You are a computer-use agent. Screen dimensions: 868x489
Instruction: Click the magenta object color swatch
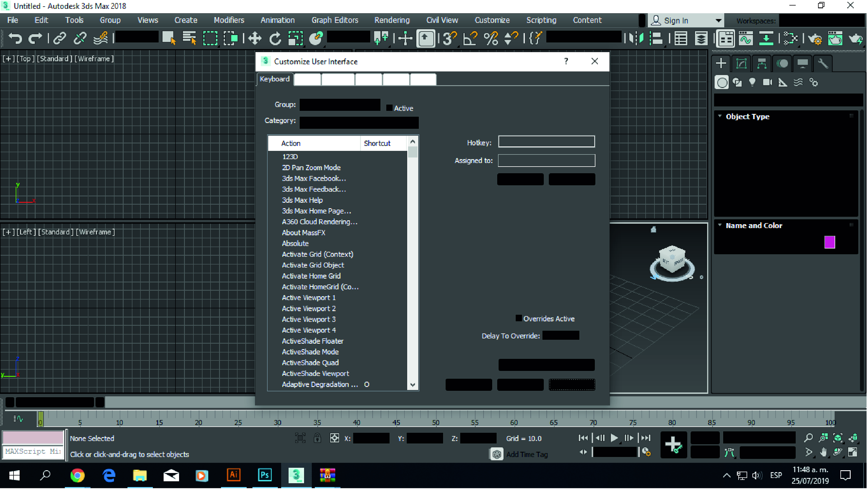(829, 242)
